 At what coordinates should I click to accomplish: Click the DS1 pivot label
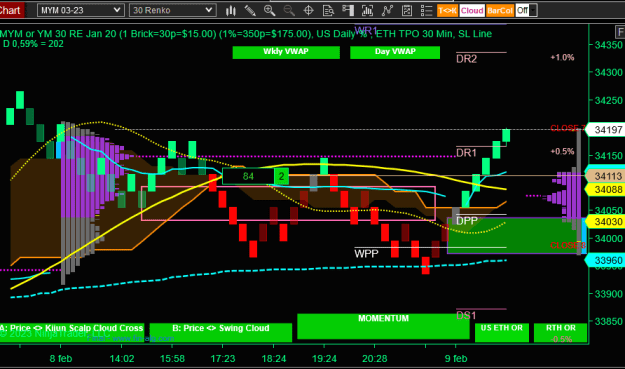[466, 316]
